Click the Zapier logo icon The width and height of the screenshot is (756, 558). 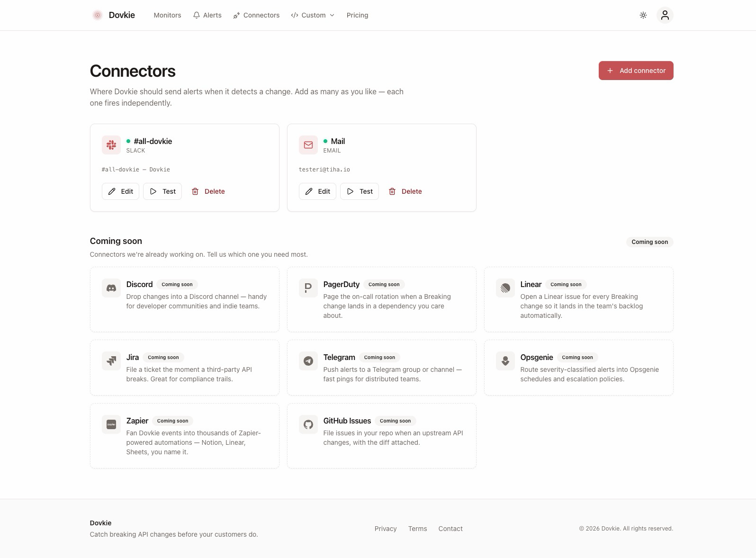point(111,424)
